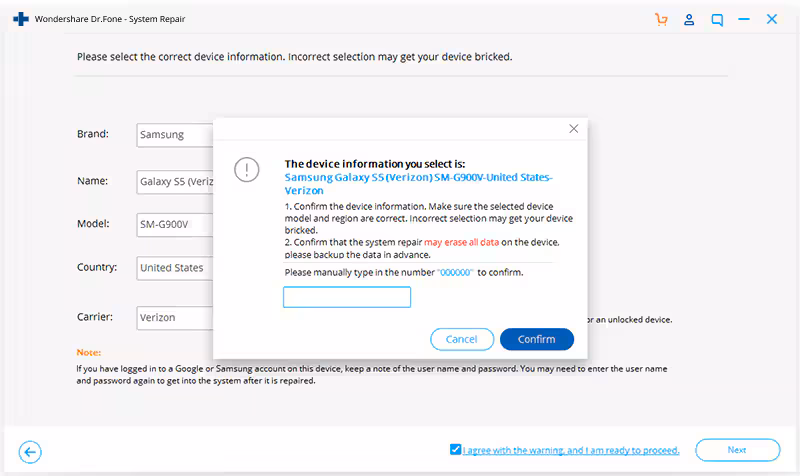Click the "Carrier:" label

coord(95,317)
